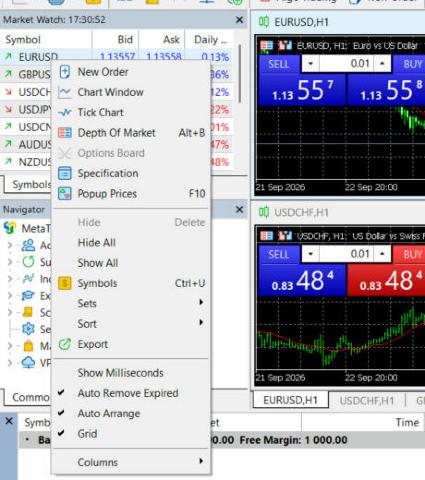This screenshot has height=480, width=425.
Task: Click the Subscriptions refresh icon in Navigator
Action: 28,262
